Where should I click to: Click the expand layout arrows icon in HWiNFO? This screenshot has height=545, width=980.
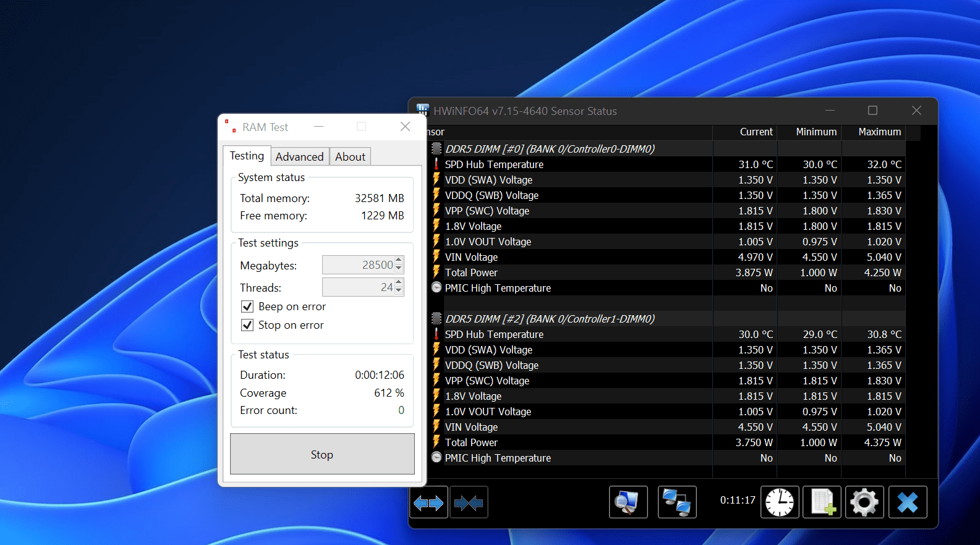(428, 503)
